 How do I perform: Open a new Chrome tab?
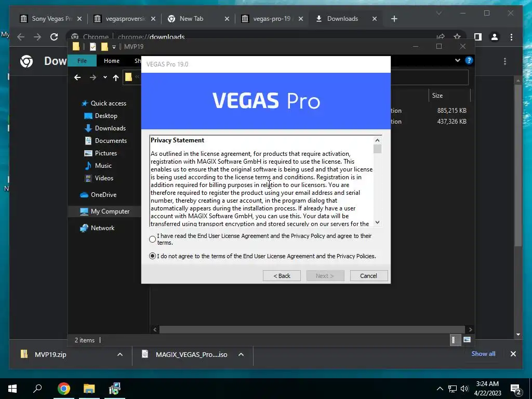[394, 19]
